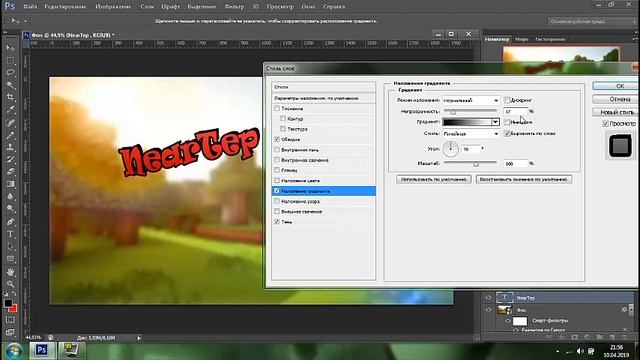This screenshot has height=360, width=640.
Task: Open the workspace switcher dropdown
Action: tap(592, 21)
